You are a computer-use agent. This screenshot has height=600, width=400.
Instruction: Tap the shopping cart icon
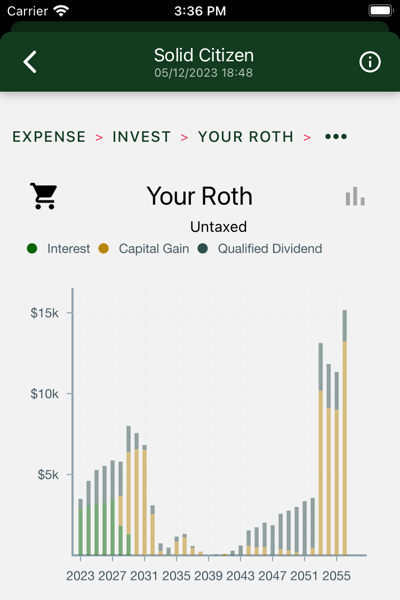(x=44, y=196)
